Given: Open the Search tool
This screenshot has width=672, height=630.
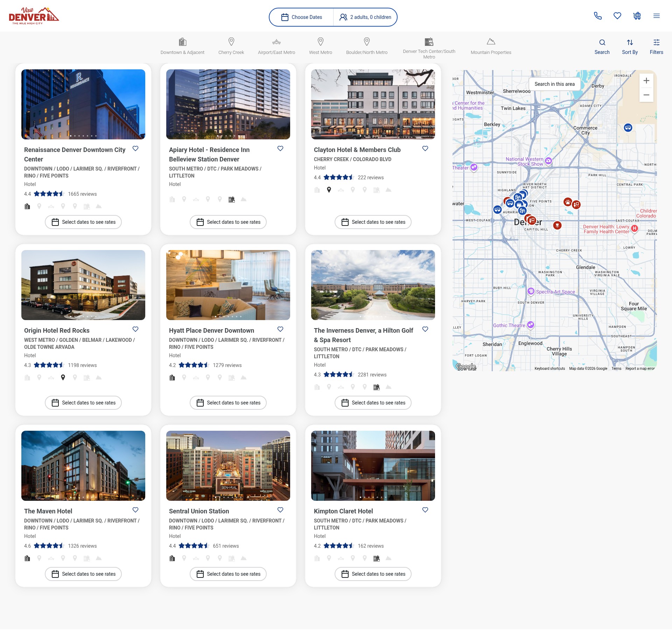Looking at the screenshot, I should [x=602, y=47].
